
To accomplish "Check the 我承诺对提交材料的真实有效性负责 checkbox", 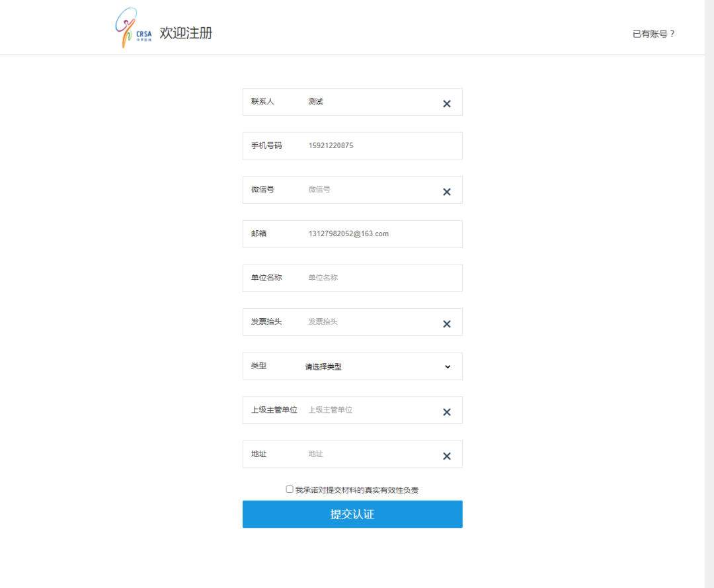I will (290, 489).
